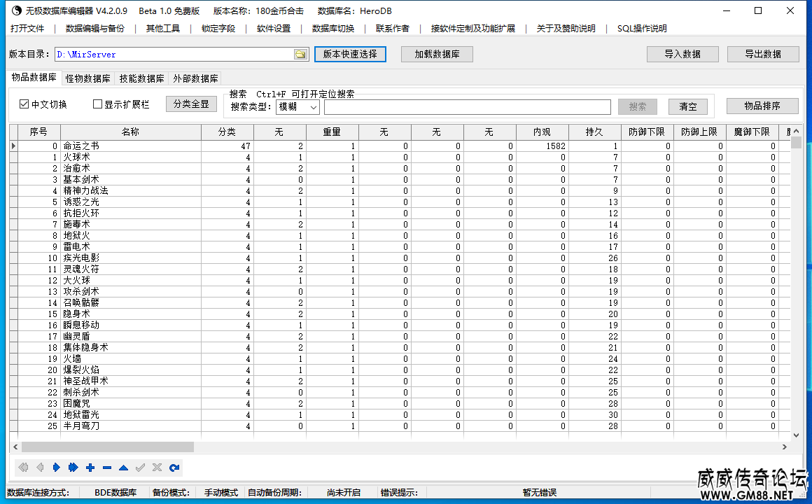Switch to the 怪物数据库 tab
The height and width of the screenshot is (504, 812).
pos(87,78)
